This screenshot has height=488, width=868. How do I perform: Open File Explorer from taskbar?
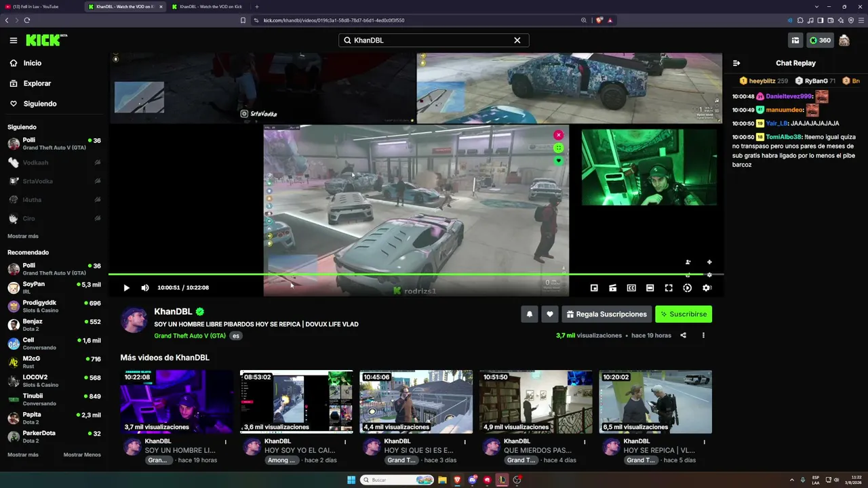[x=443, y=480]
